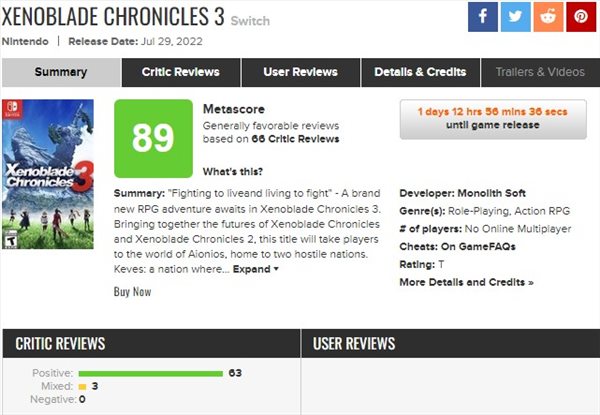
Task: Click the green 89 Metascore box
Action: tap(153, 138)
